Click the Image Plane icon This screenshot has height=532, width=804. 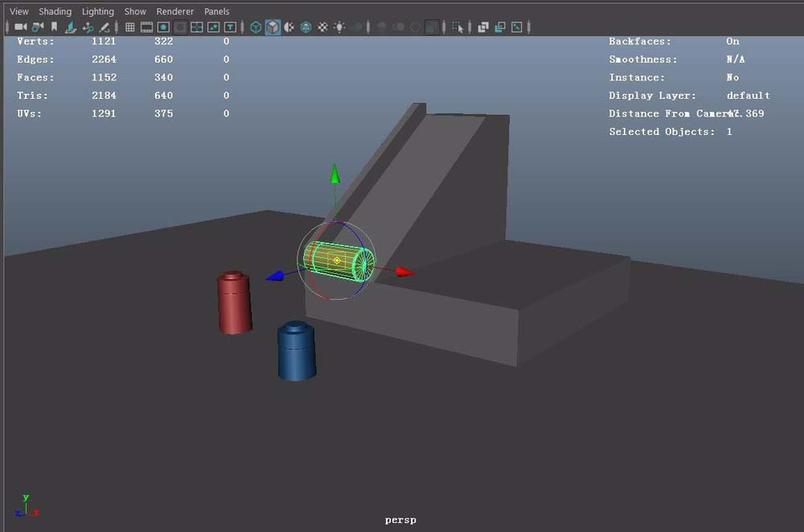coord(72,27)
